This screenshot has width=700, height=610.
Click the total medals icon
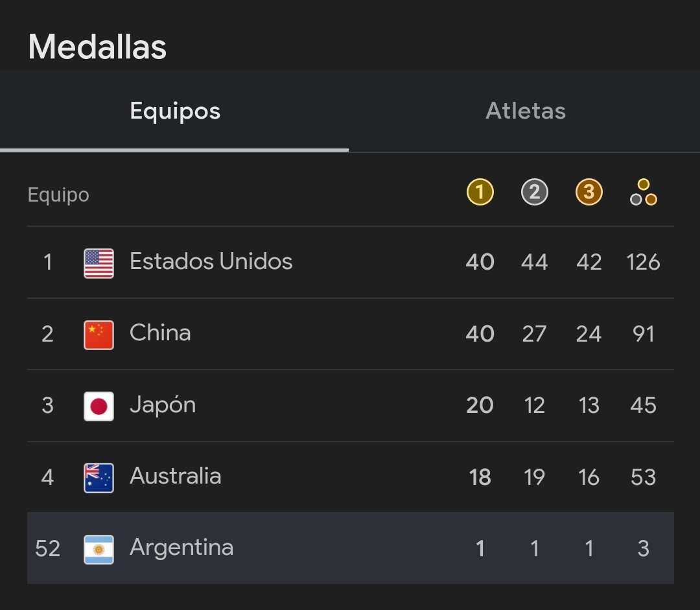click(643, 193)
